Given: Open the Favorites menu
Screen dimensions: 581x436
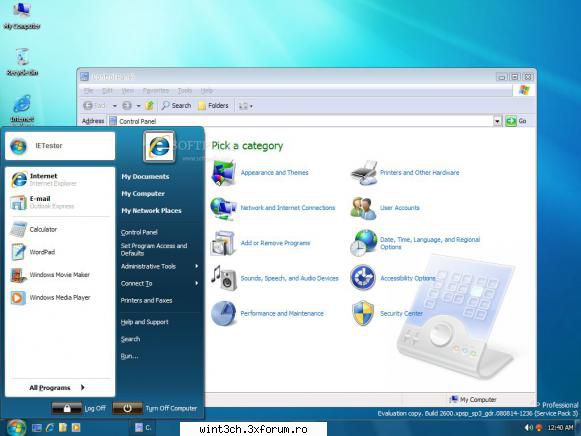Looking at the screenshot, I should (156, 91).
